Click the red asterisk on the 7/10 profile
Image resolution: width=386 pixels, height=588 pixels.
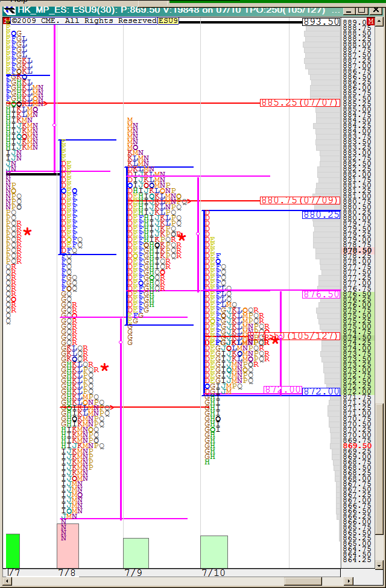276,340
